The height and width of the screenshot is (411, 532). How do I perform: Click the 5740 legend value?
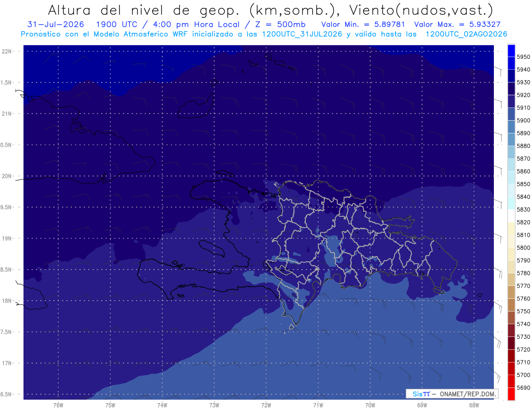coord(524,324)
